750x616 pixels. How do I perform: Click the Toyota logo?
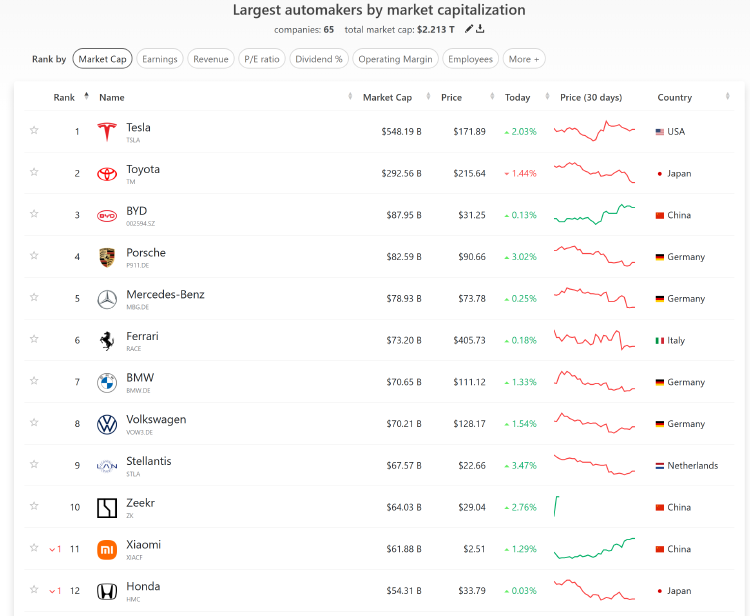[107, 174]
